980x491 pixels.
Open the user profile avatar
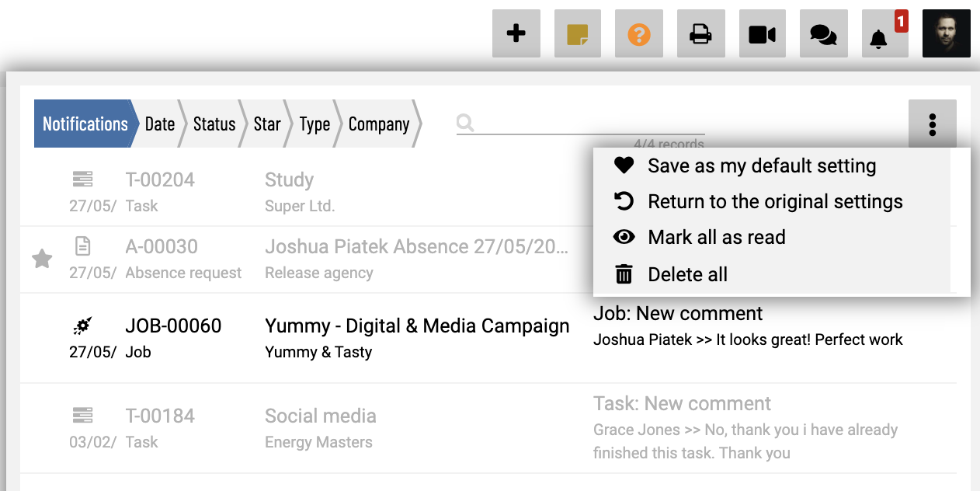[x=946, y=33]
